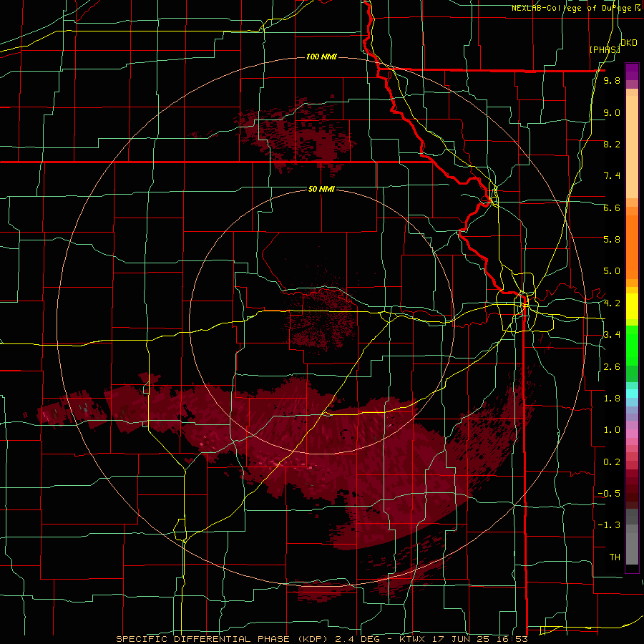Click the 0.2 color scale value
Screen dimensions: 644x644
612,462
